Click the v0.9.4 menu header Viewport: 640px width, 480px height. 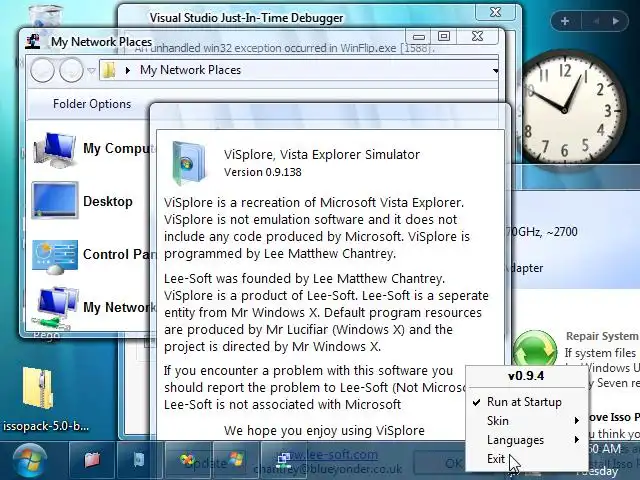526,376
